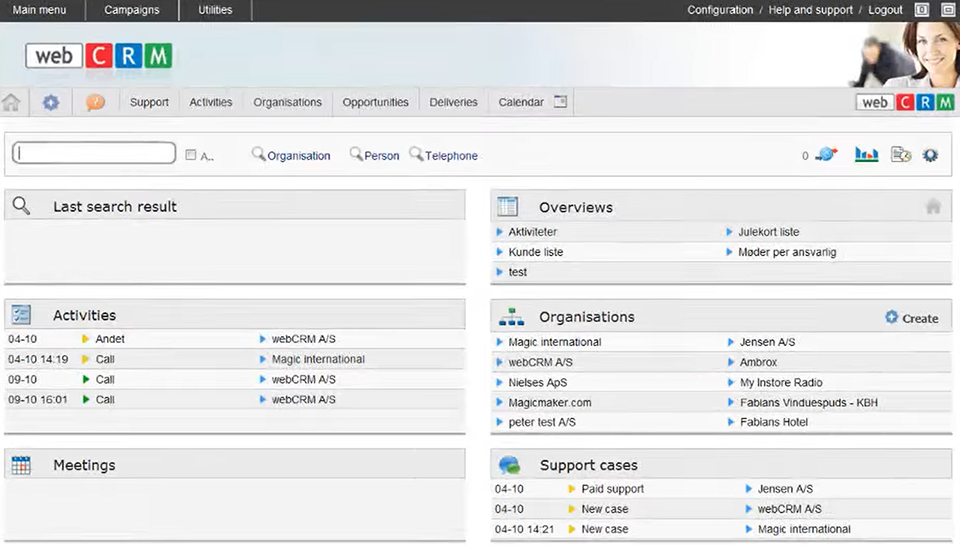Click the first window icon after Logout
The image size is (960, 545).
[921, 10]
